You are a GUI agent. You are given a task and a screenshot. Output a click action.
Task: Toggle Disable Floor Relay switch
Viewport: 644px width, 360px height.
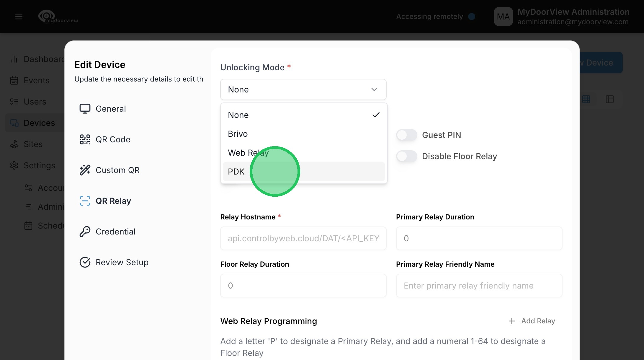406,156
